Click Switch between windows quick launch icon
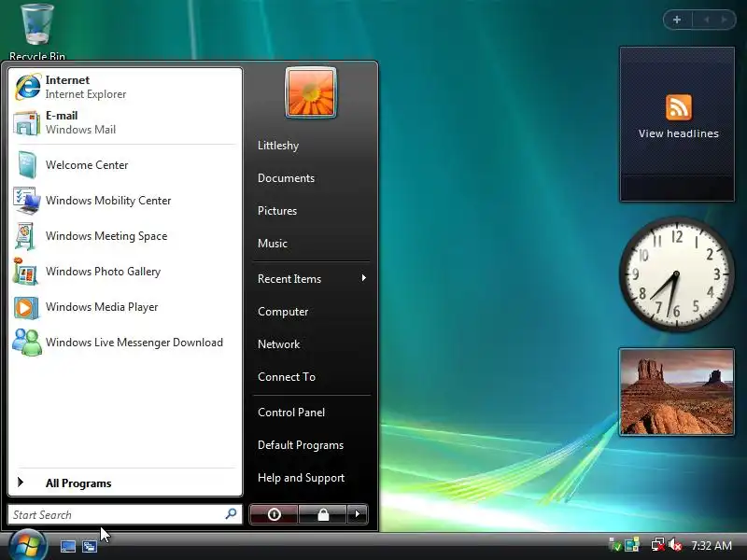Viewport: 747px width, 560px height. pyautogui.click(x=90, y=546)
